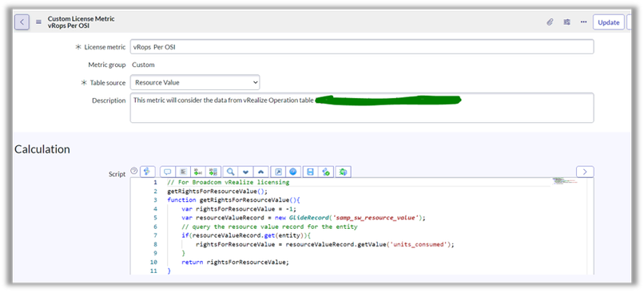Save script with the disk icon
The image size is (644, 292).
click(311, 172)
